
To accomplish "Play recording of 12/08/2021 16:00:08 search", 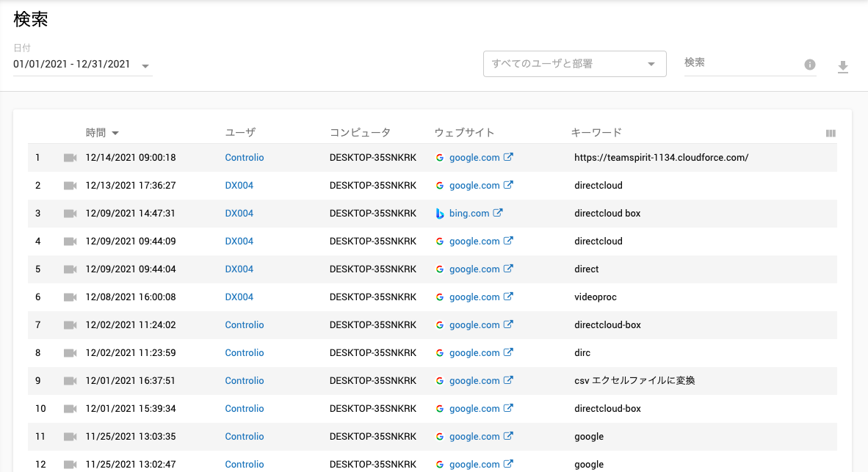I will 70,297.
